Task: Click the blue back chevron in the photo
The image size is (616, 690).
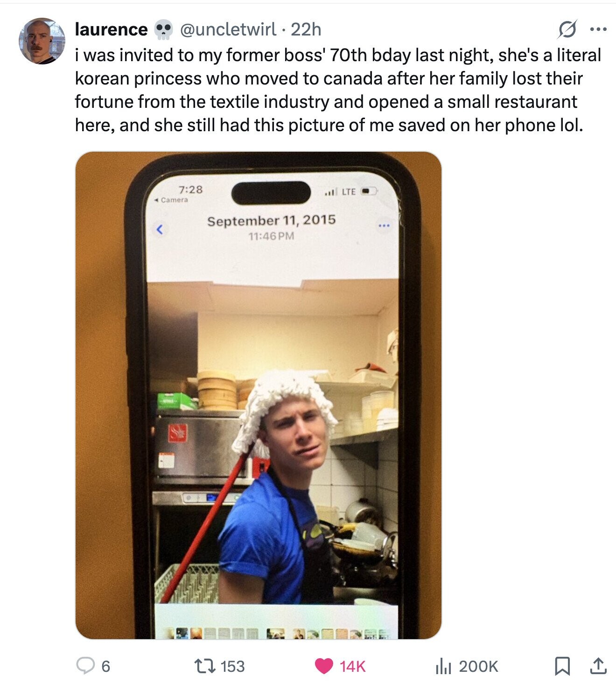Action: pos(160,229)
